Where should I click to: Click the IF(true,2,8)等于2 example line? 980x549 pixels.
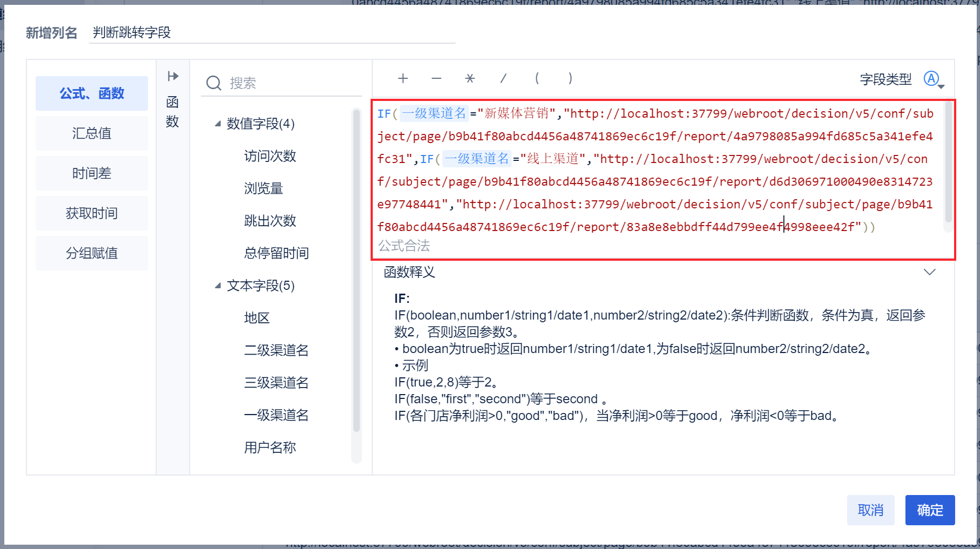pos(446,383)
